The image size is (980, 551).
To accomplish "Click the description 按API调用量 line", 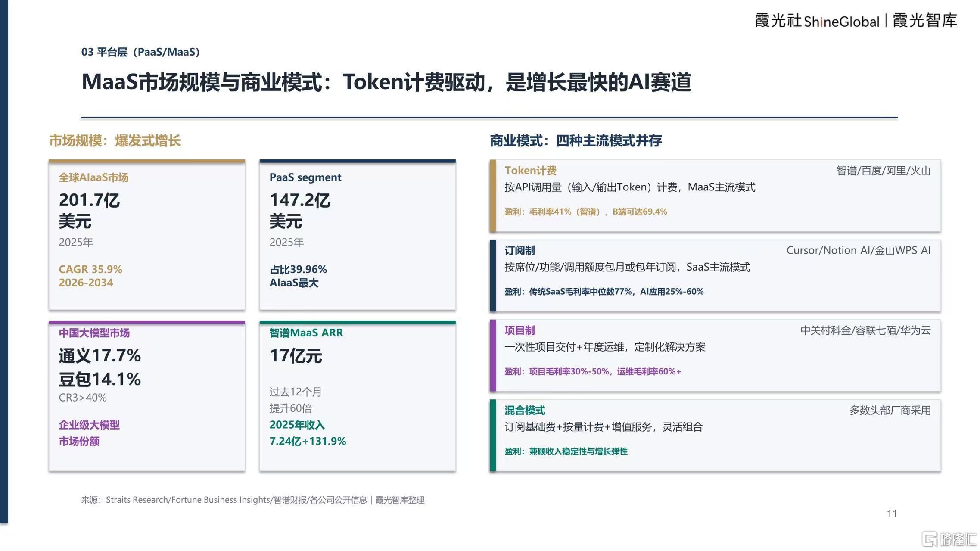I will pos(630,187).
